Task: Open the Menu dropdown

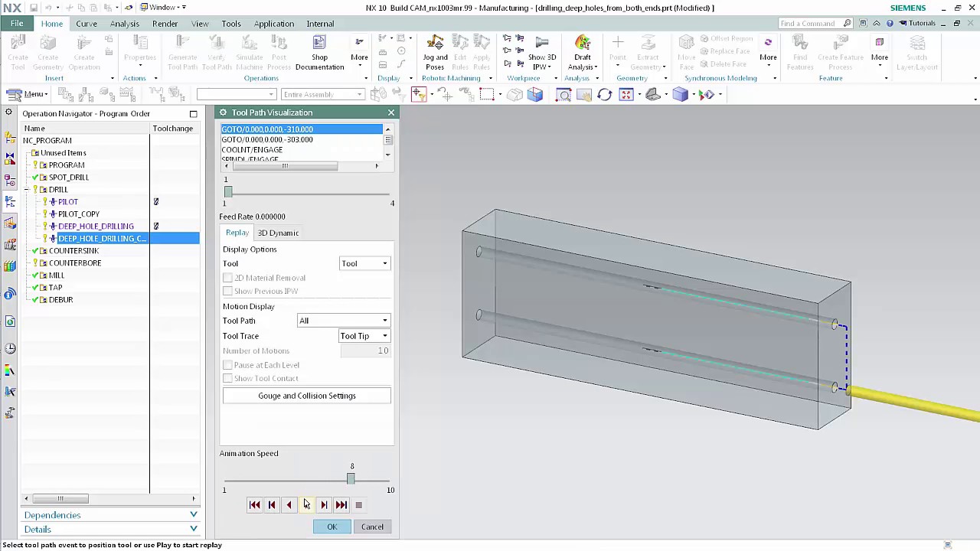Action: coord(28,94)
